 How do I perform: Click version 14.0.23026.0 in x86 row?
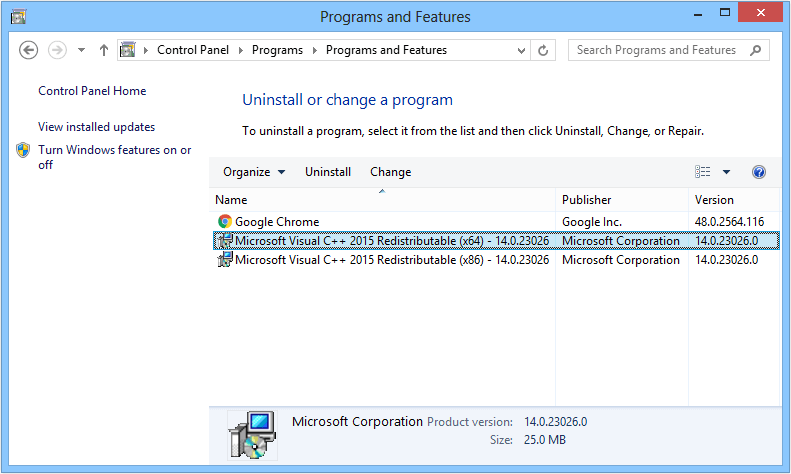click(x=726, y=260)
